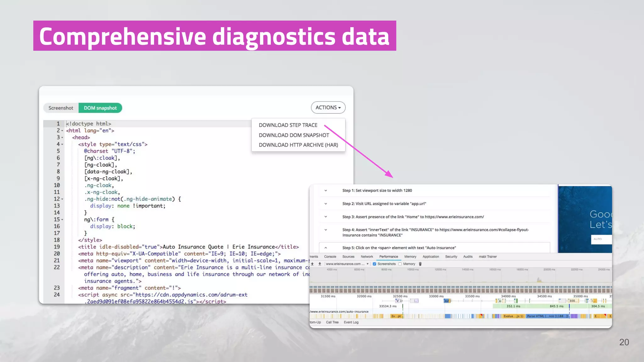Choose DOWNLOAD DOM SNAPSHOT menu entry

(294, 135)
